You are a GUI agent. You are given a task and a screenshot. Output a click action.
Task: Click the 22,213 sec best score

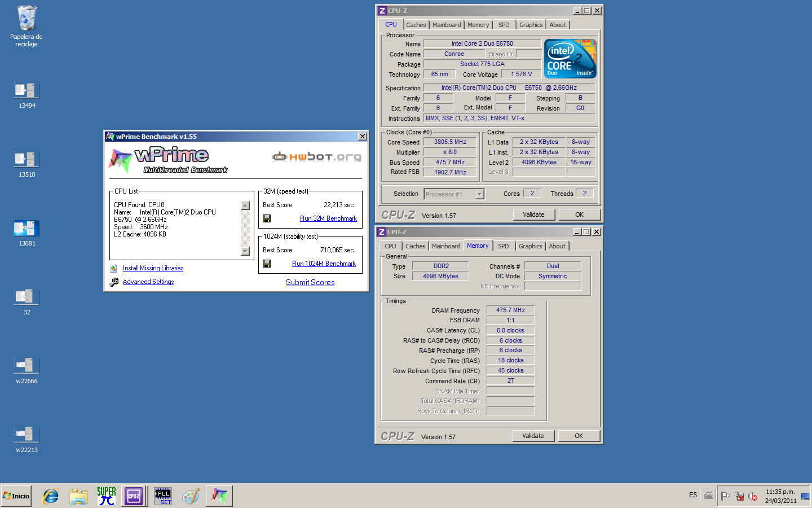click(339, 205)
